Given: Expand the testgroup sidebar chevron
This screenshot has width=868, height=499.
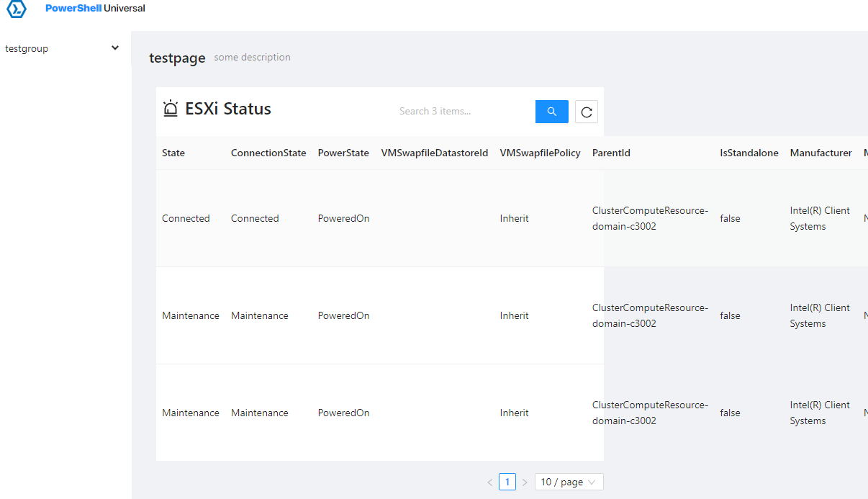Looking at the screenshot, I should (x=115, y=48).
